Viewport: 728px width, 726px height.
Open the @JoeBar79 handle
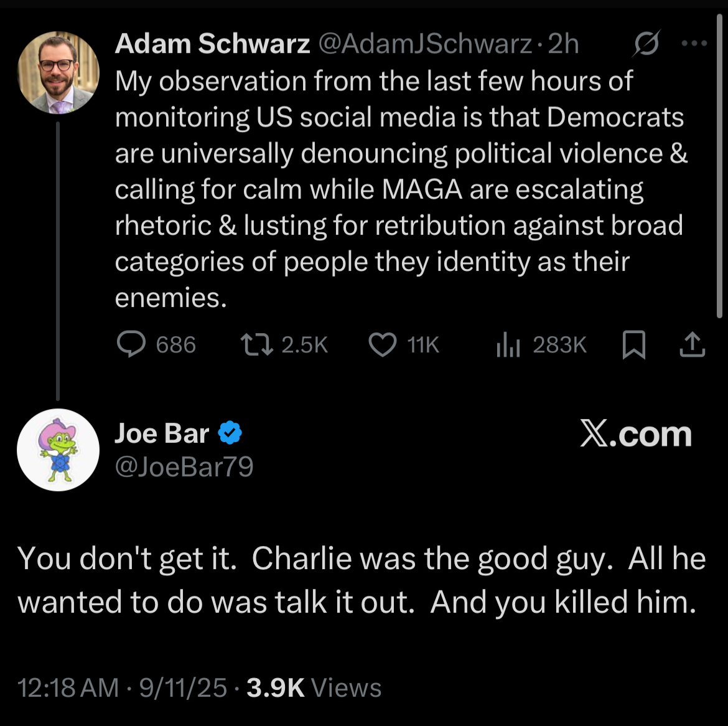[184, 466]
